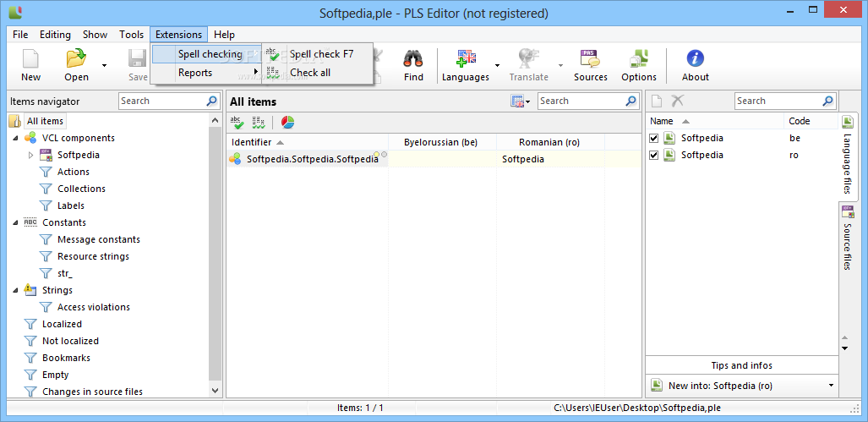
Task: Click check all icon in All items toolbar
Action: pos(259,122)
